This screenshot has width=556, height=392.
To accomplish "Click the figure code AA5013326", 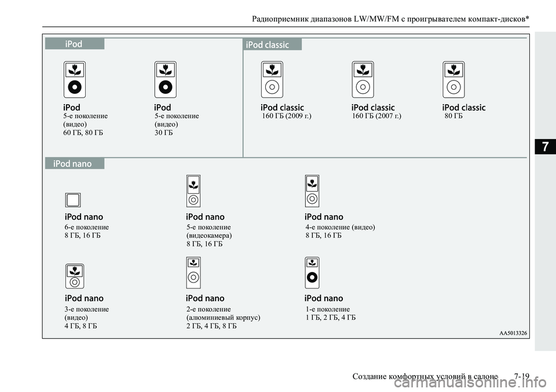I will (x=513, y=333).
